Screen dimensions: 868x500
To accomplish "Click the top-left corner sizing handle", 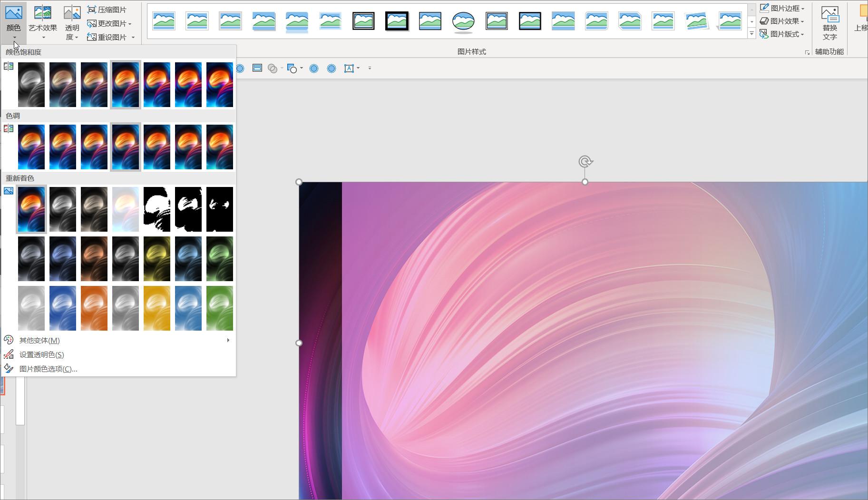I will point(299,182).
